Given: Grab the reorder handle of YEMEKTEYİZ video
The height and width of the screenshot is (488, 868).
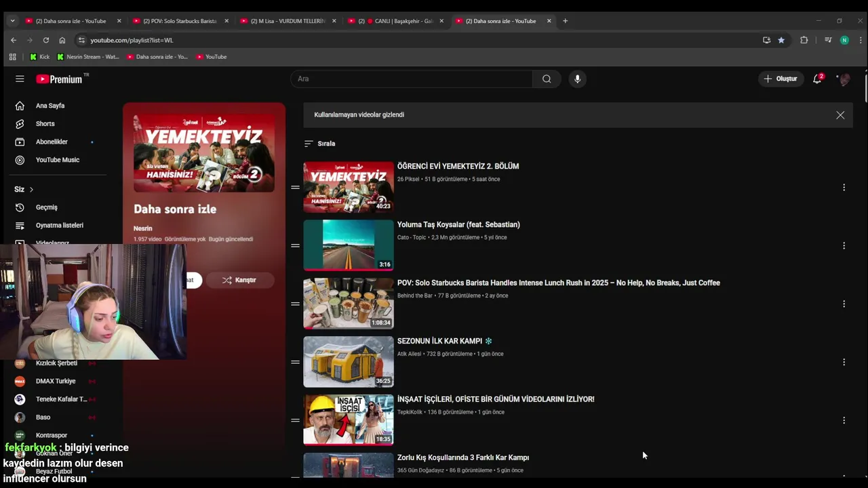Looking at the screenshot, I should point(295,187).
